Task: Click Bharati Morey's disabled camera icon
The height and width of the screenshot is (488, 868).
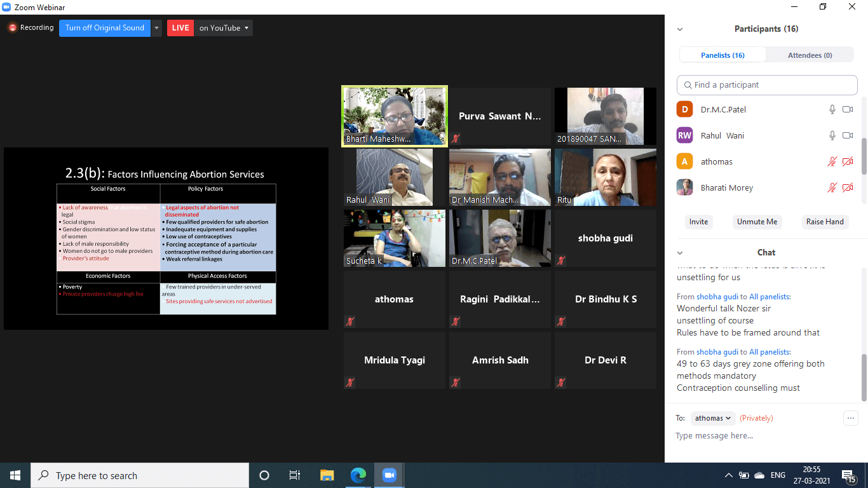Action: [847, 187]
